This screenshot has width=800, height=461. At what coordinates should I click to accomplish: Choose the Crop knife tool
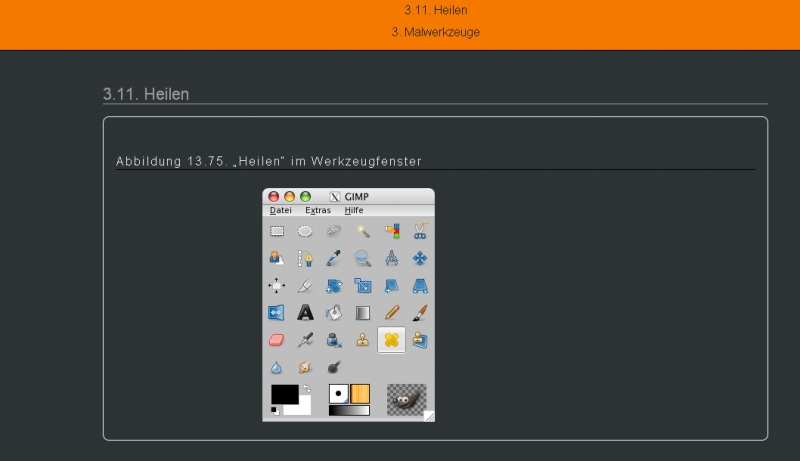click(305, 286)
